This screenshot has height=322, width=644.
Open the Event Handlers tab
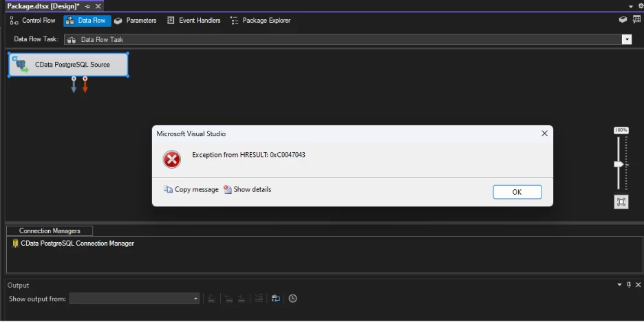(x=194, y=21)
